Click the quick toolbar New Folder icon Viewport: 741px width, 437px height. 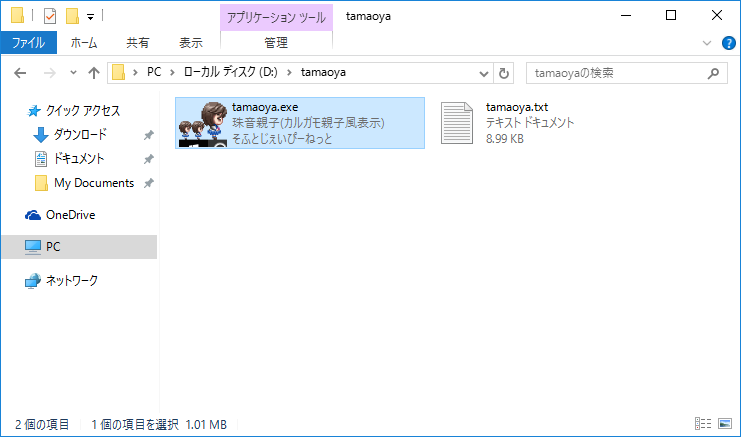[72, 16]
